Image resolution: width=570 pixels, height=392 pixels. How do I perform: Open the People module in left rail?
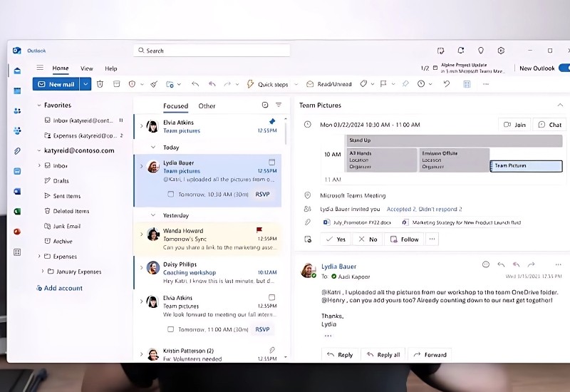coord(17,111)
